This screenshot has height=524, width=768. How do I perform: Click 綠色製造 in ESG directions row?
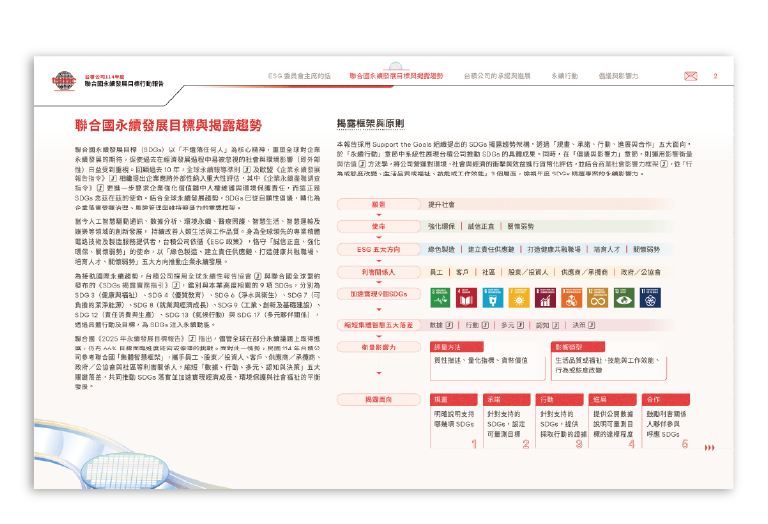point(441,249)
